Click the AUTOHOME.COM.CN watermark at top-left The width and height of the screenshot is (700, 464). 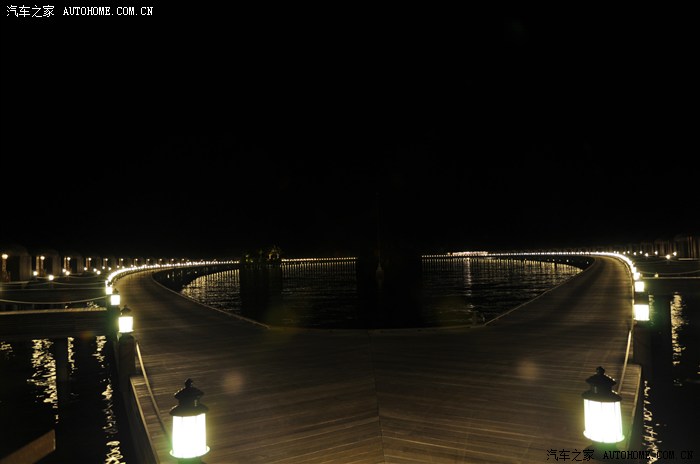(108, 11)
